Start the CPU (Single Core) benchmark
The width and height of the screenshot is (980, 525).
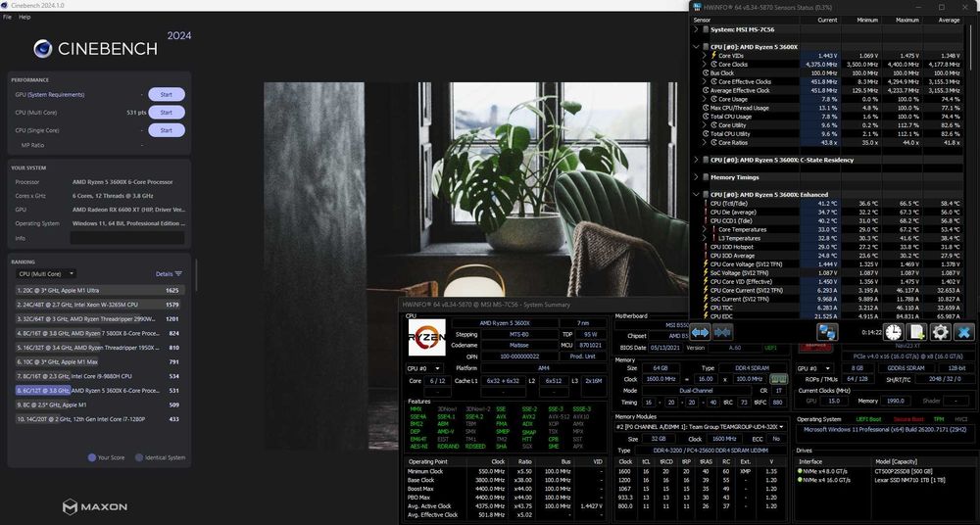167,130
